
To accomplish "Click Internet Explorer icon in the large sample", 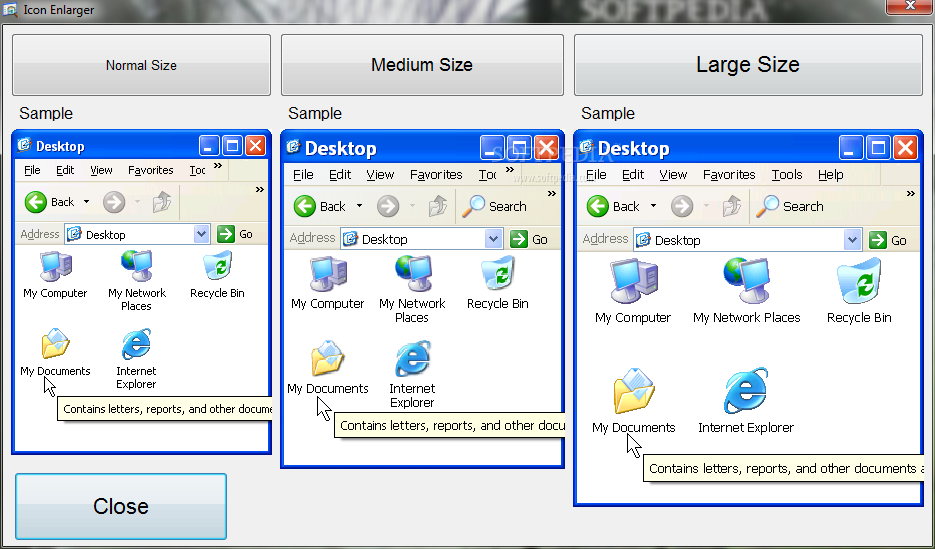I will coord(746,391).
